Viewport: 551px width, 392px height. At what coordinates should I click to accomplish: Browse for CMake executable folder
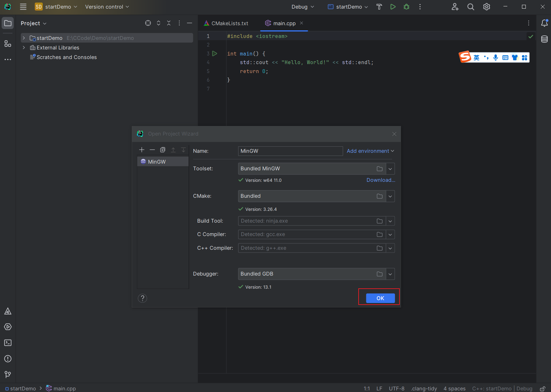380,196
